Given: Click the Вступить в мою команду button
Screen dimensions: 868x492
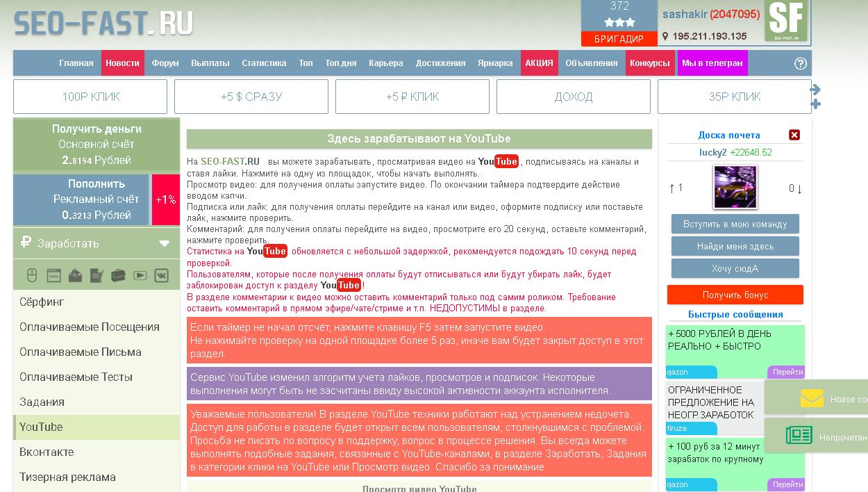Looking at the screenshot, I should click(x=735, y=224).
